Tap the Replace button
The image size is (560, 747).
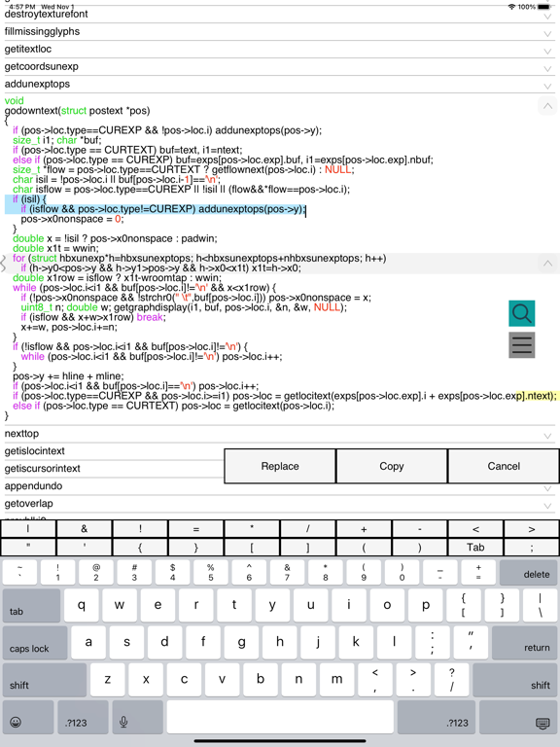pos(280,466)
